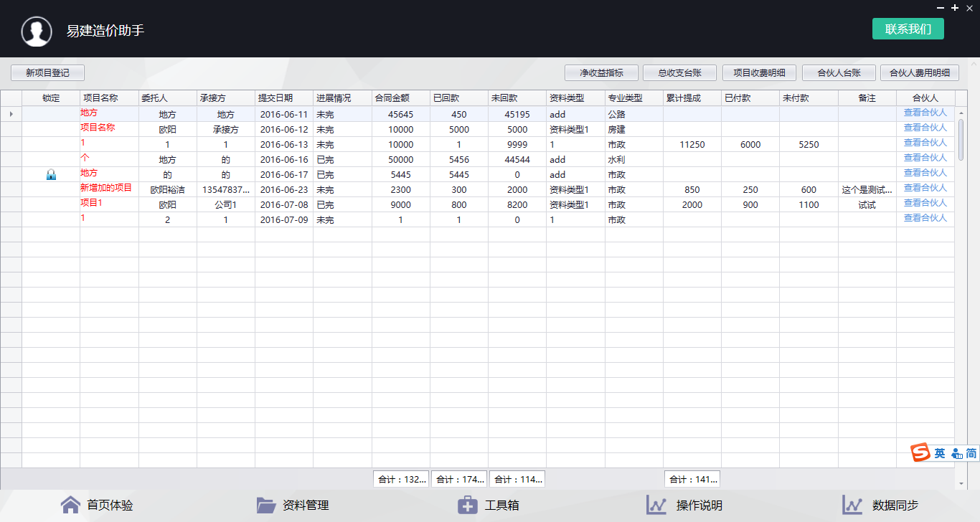
Task: Click the user avatar icon
Action: click(37, 32)
